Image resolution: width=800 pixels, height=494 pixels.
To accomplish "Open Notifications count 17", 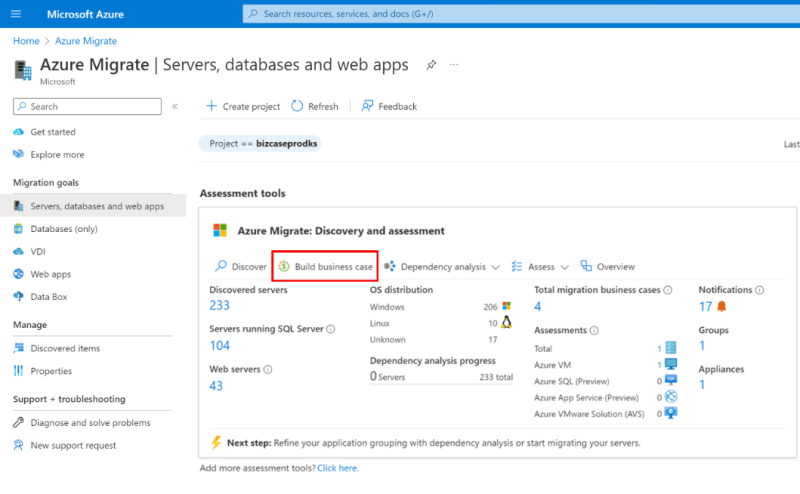I will (705, 307).
